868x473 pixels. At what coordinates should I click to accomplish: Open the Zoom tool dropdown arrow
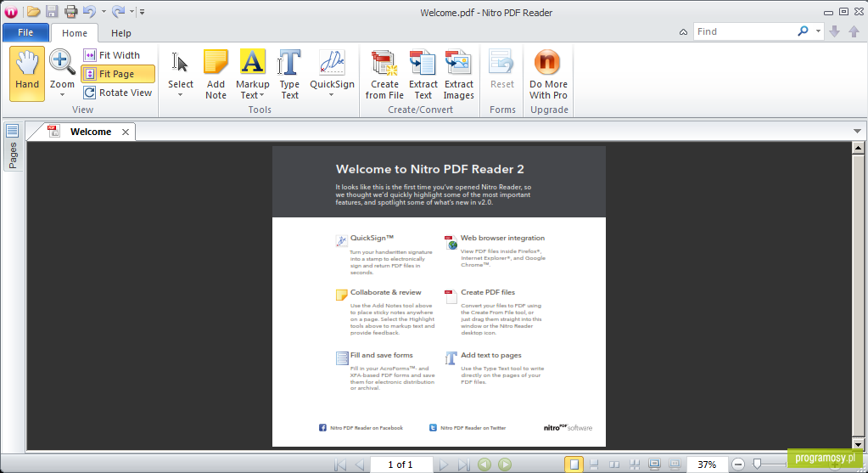62,95
